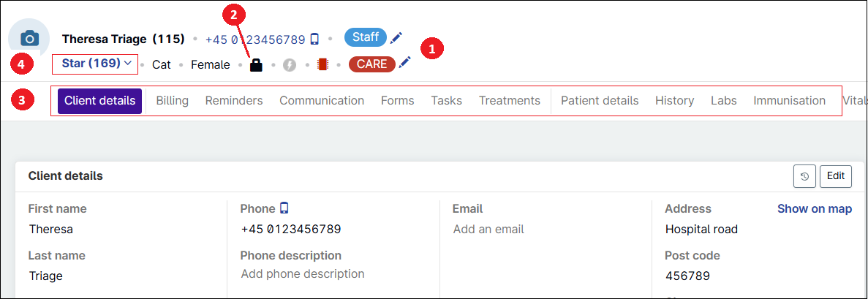Open the Tasks tab
Viewport: 868px width, 299px height.
447,101
